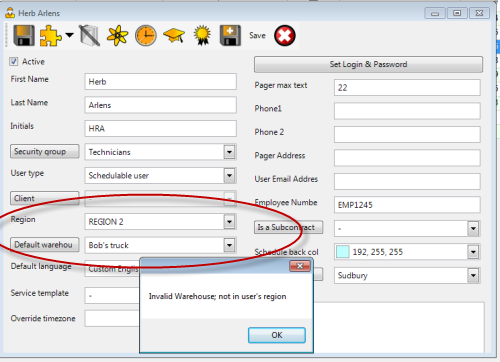Open the Bob's truck warehouse dropdown

click(229, 245)
